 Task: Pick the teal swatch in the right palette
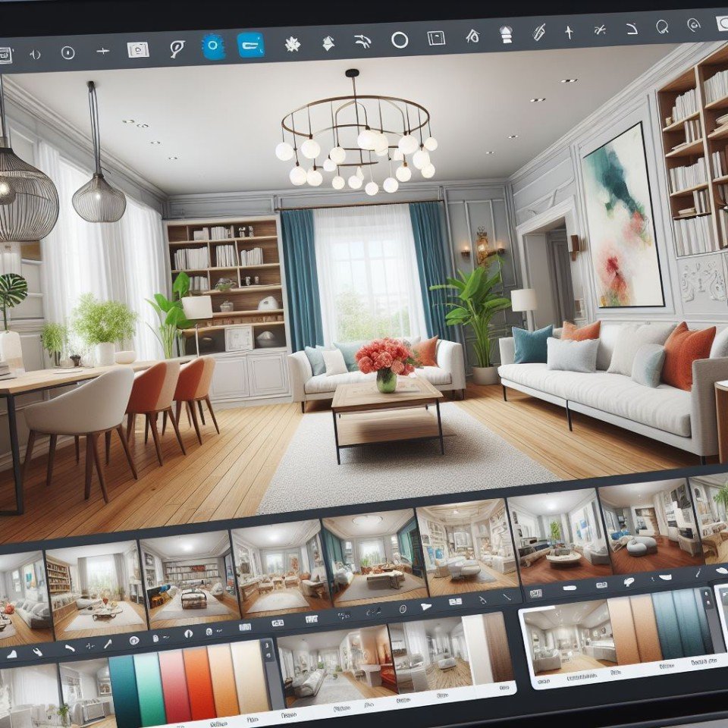(x=673, y=627)
